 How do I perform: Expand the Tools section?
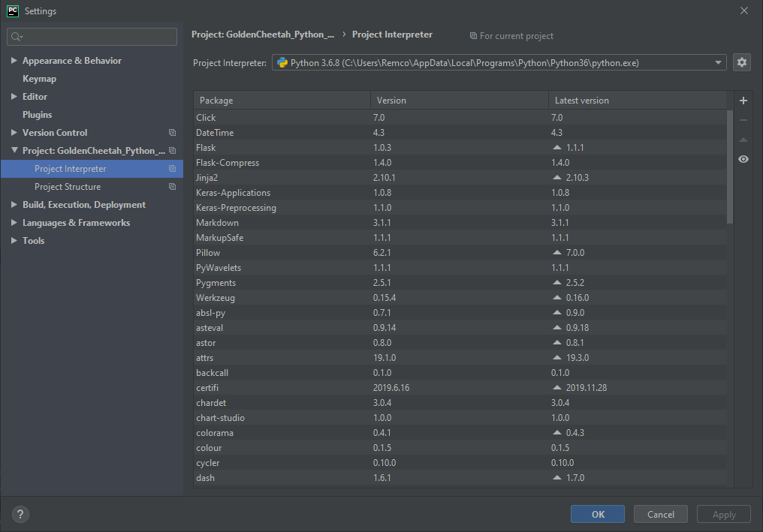point(14,240)
